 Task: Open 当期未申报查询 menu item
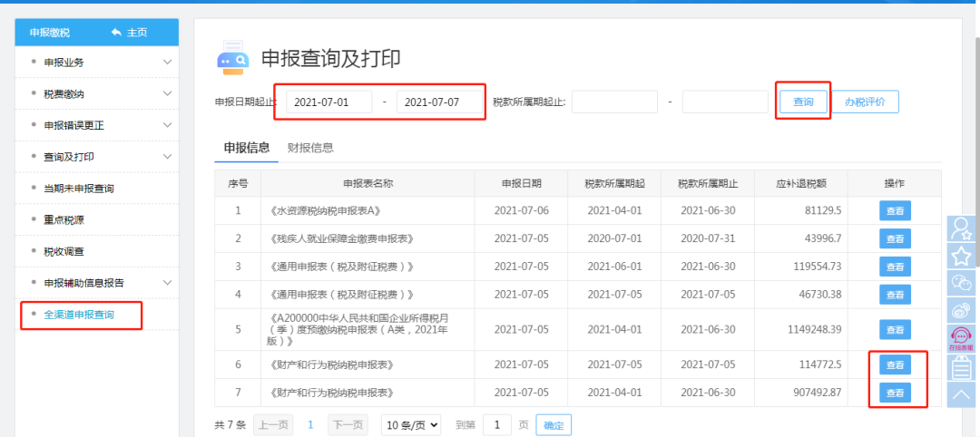[79, 188]
